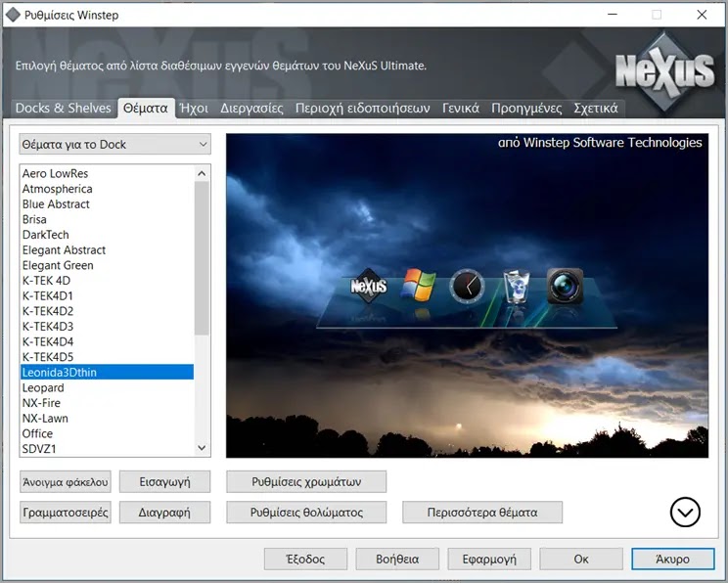Show the Σχετικά tab
The width and height of the screenshot is (728, 583).
click(596, 109)
